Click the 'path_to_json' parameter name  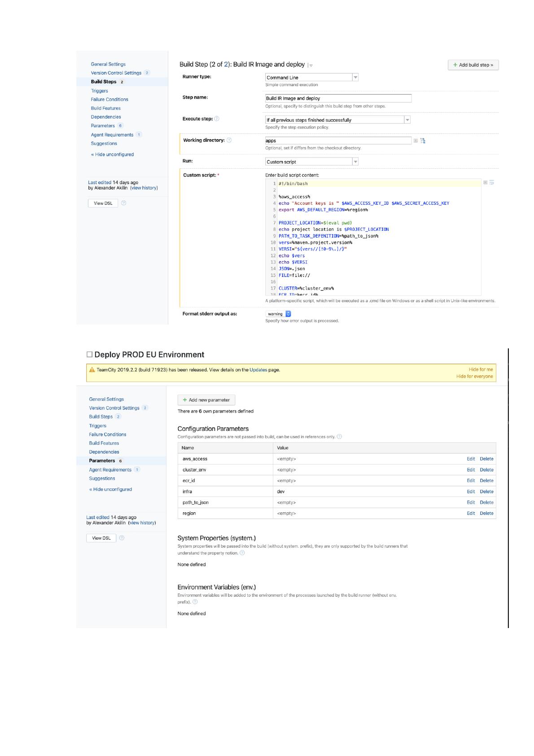[196, 502]
